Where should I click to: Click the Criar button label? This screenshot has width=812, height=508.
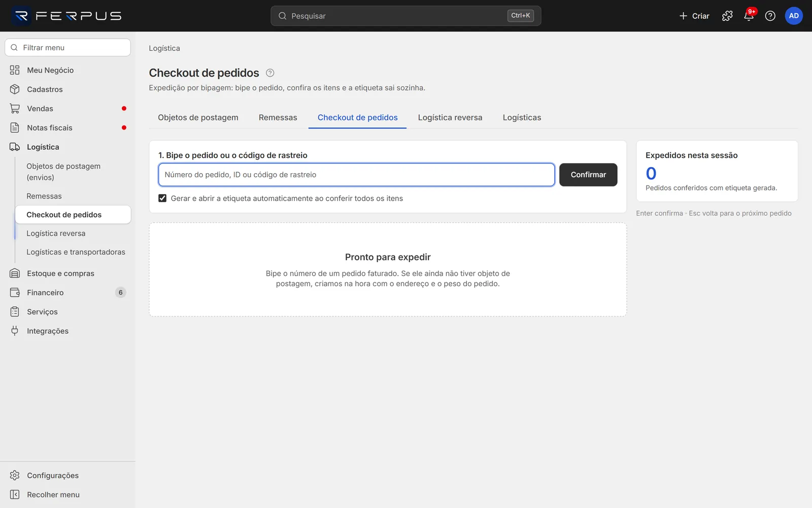(x=700, y=16)
